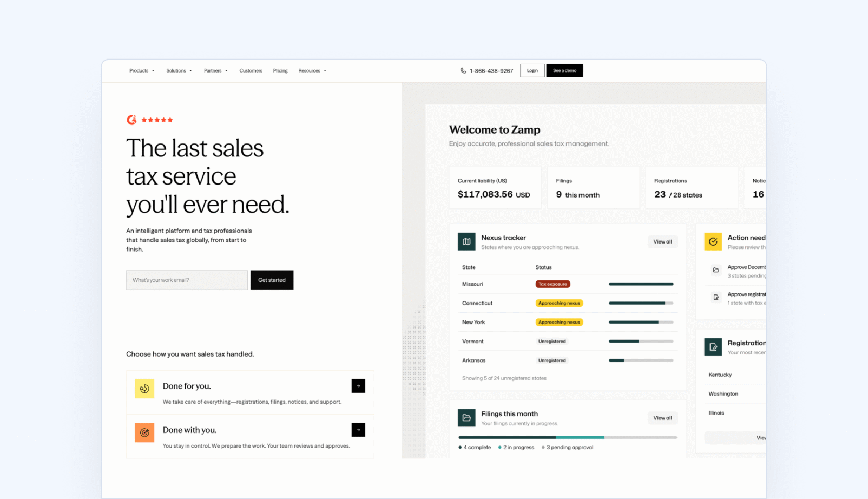Click Connecticut's Approaching nexus badge
Image resolution: width=868 pixels, height=499 pixels.
tap(559, 303)
